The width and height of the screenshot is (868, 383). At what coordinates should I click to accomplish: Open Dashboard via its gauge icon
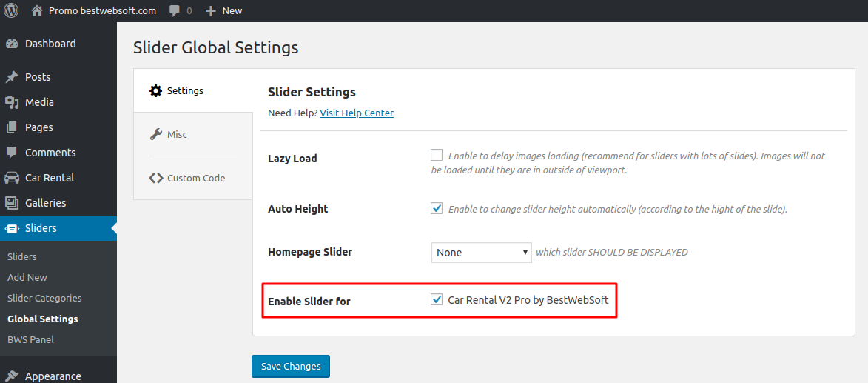[x=12, y=44]
